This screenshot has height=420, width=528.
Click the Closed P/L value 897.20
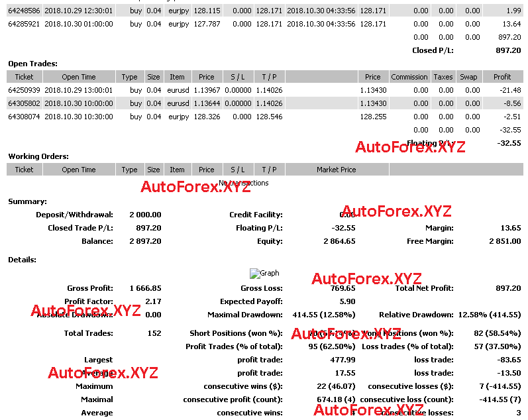[x=508, y=50]
